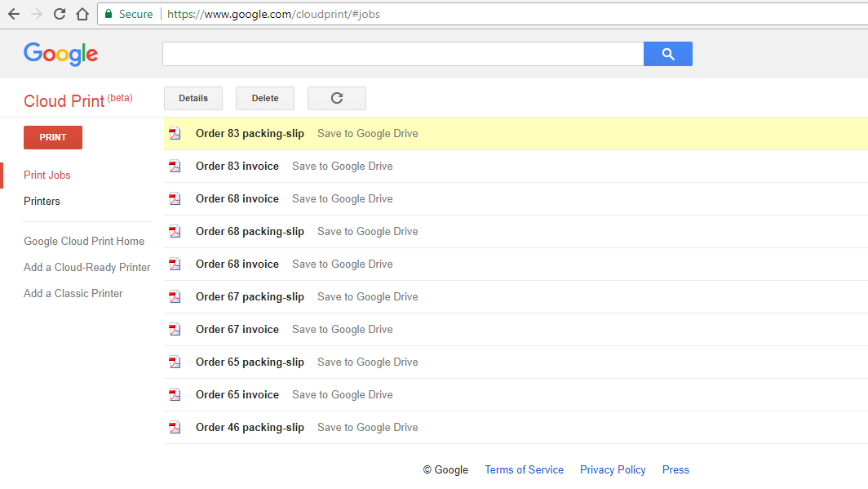The image size is (868, 489).
Task: Click the PDF icon for Order 65 invoice
Action: [175, 395]
